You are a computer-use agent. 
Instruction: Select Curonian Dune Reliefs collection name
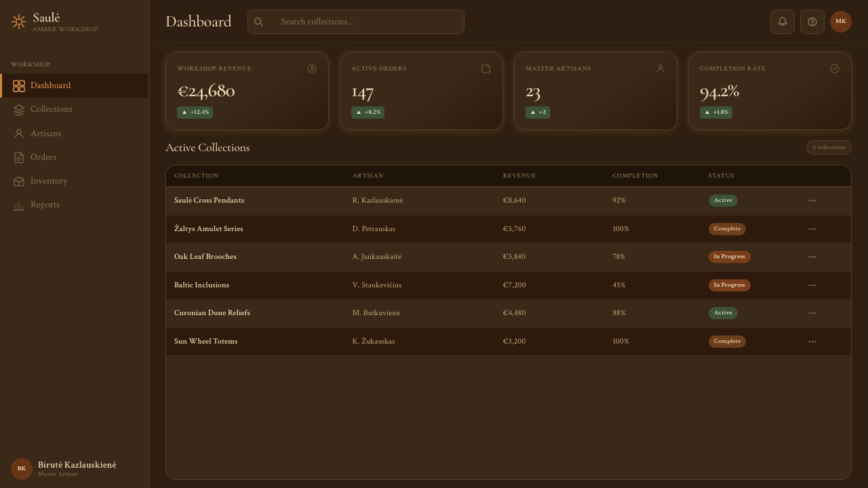pyautogui.click(x=212, y=313)
